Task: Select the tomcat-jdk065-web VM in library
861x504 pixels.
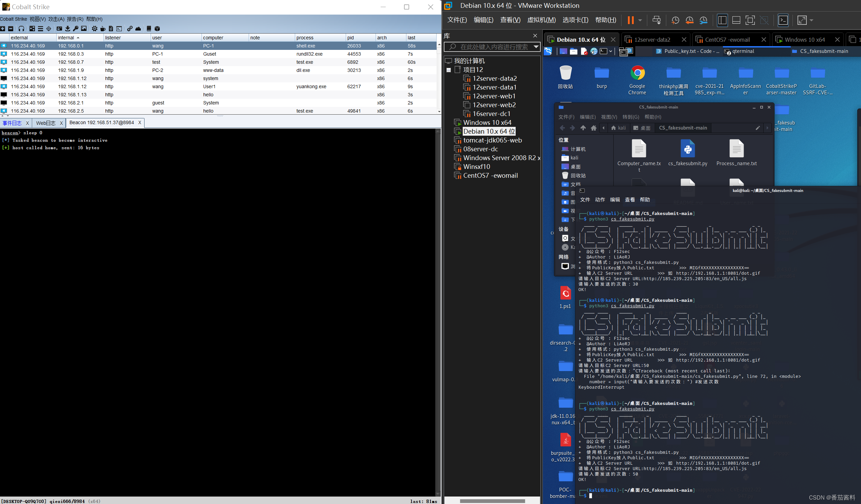Action: coord(492,140)
